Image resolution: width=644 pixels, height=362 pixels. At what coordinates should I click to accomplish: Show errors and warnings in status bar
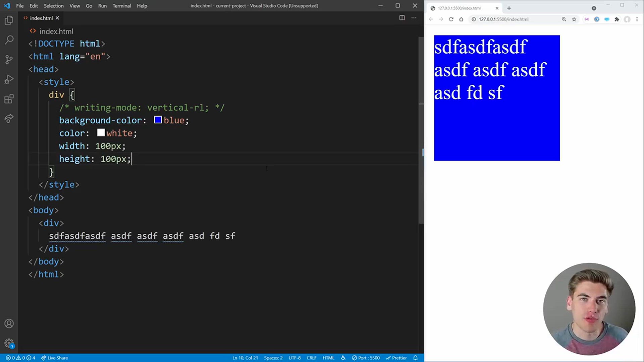pos(20,358)
